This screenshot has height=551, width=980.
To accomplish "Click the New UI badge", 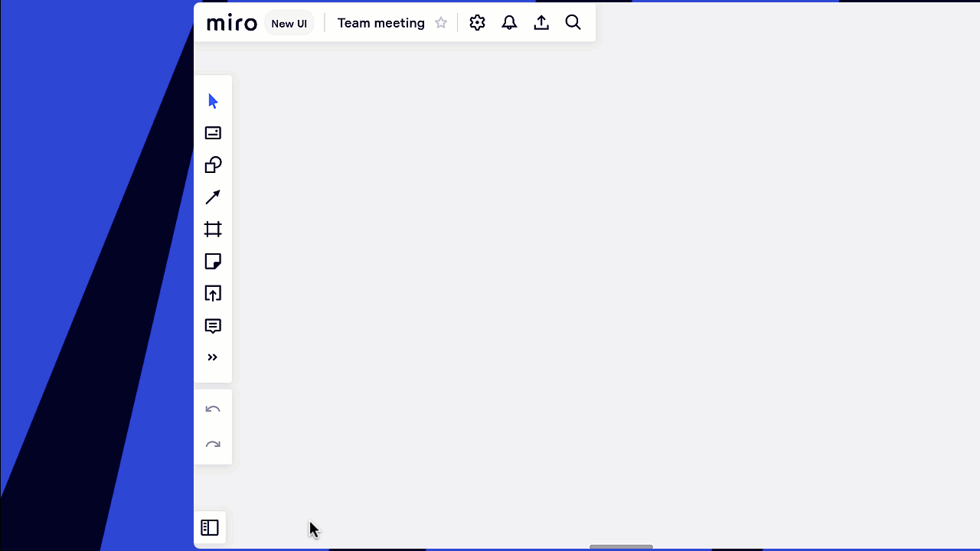I will (x=289, y=24).
